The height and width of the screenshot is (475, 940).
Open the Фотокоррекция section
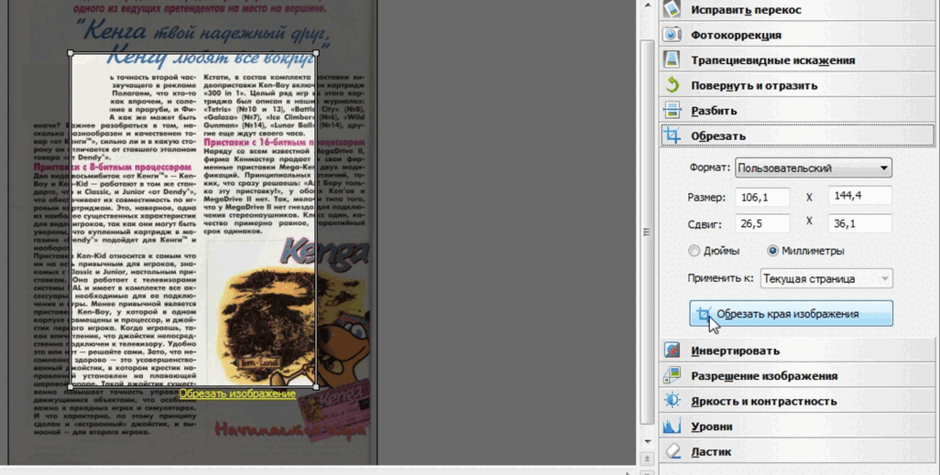pos(797,35)
